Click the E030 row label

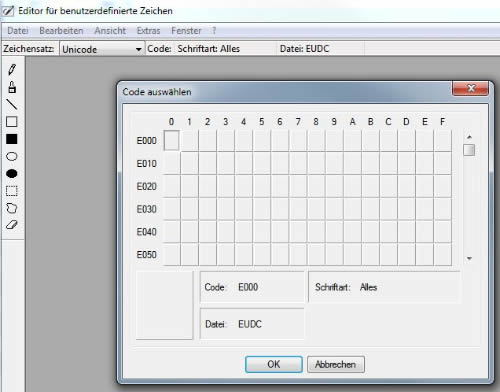(x=146, y=209)
